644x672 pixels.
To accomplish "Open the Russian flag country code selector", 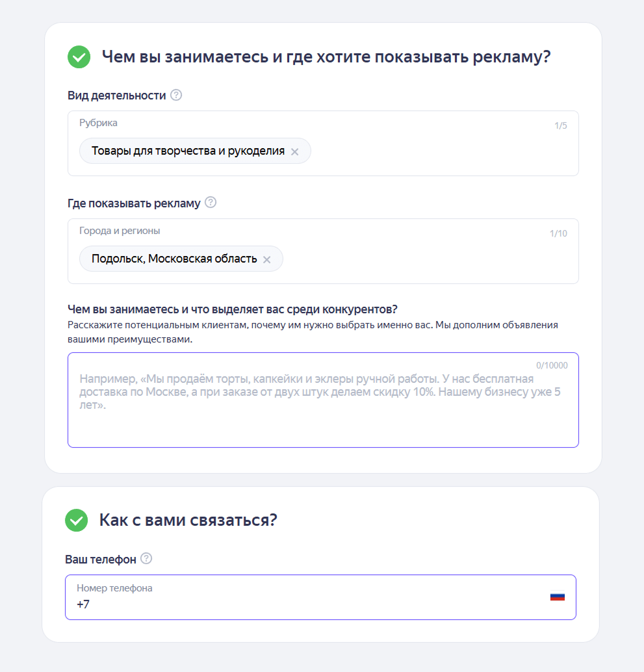I will pyautogui.click(x=557, y=596).
